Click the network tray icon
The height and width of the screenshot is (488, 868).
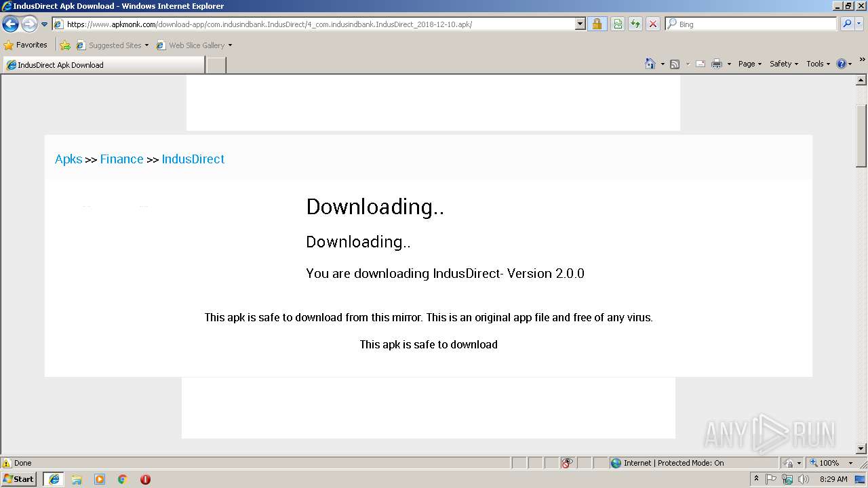pyautogui.click(x=787, y=479)
